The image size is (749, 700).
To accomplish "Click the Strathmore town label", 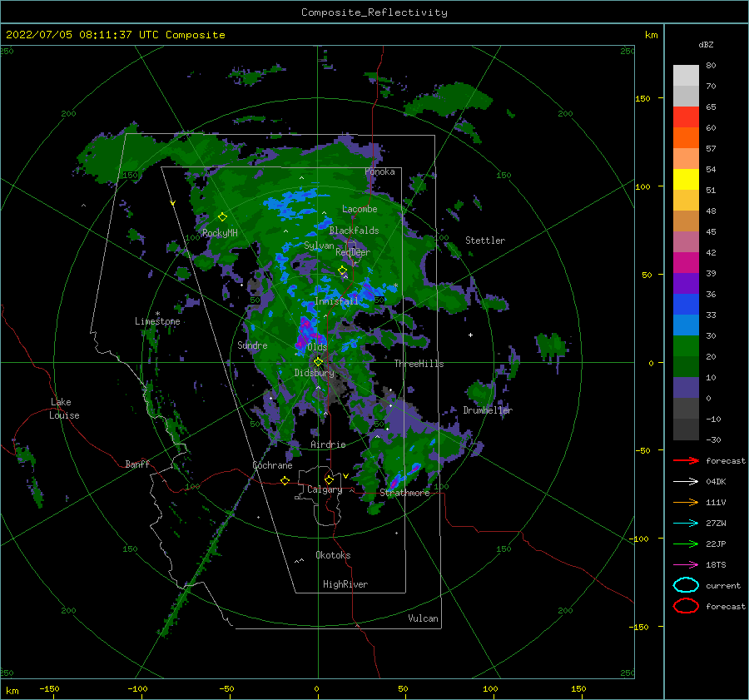I will point(404,493).
